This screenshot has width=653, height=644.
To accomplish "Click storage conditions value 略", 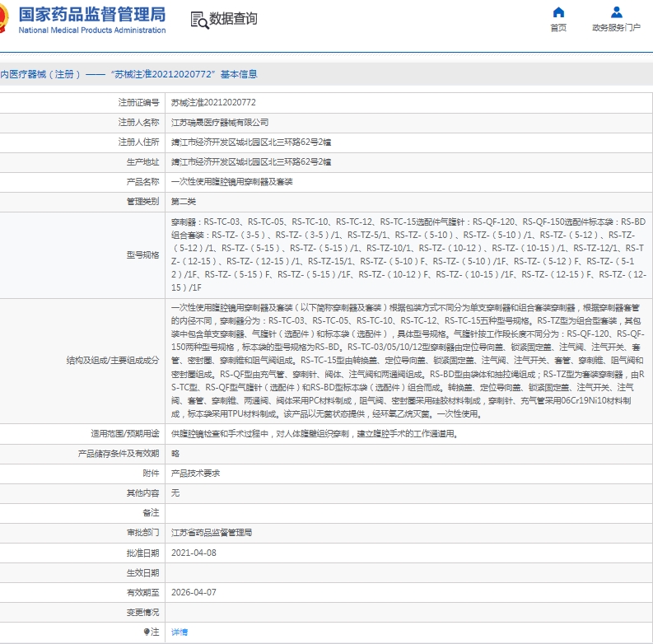I will tap(175, 454).
